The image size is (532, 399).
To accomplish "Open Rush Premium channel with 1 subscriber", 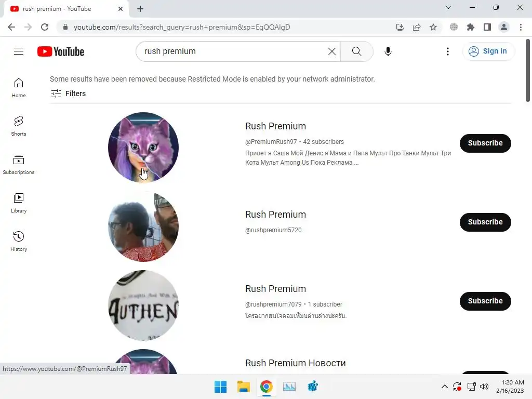I will tap(275, 289).
